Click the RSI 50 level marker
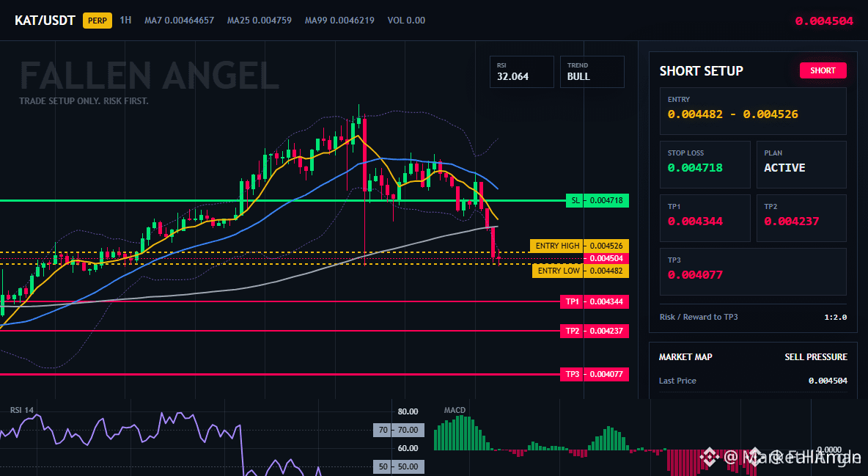The height and width of the screenshot is (476, 868). (399, 466)
